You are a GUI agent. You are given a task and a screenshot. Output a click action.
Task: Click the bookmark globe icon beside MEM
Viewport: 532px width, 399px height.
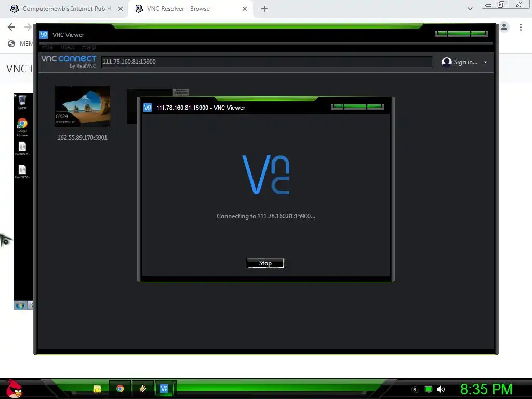(11, 44)
